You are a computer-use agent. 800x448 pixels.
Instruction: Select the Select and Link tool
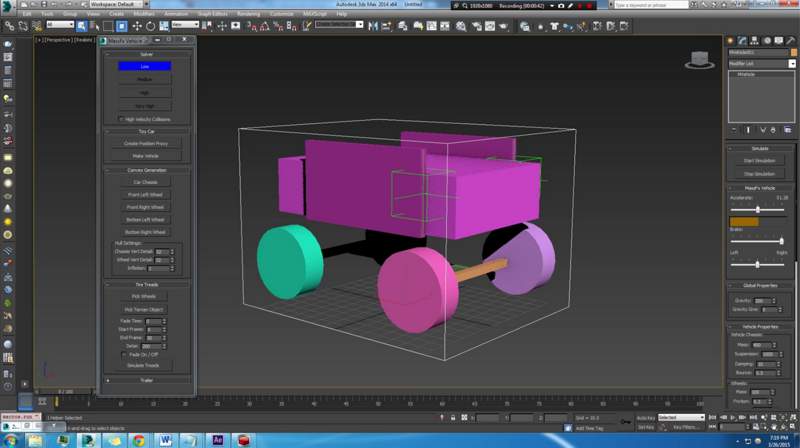[x=10, y=25]
